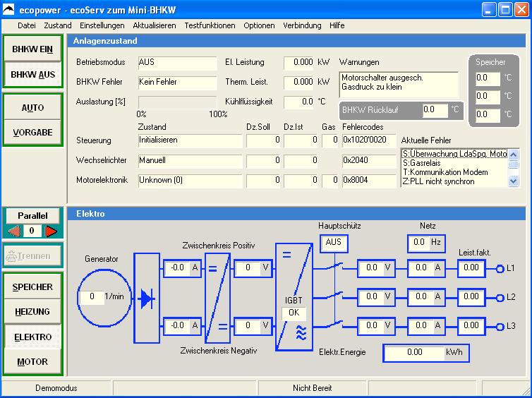Click the El. Leistung kW field
The image size is (532, 398).
pos(299,63)
